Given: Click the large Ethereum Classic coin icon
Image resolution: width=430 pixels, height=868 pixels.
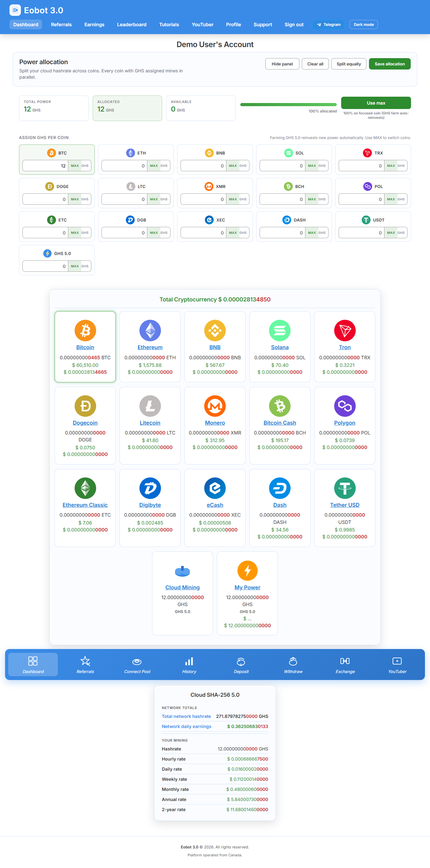Looking at the screenshot, I should click(x=85, y=488).
